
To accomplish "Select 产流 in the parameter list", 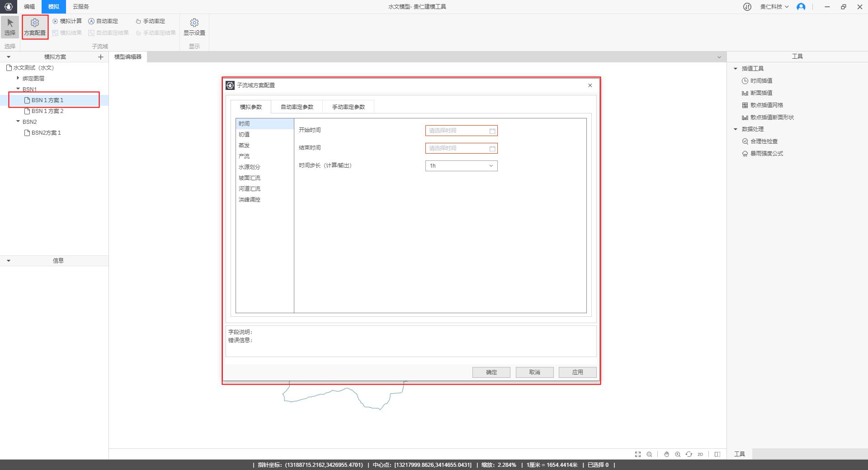I will coord(244,156).
